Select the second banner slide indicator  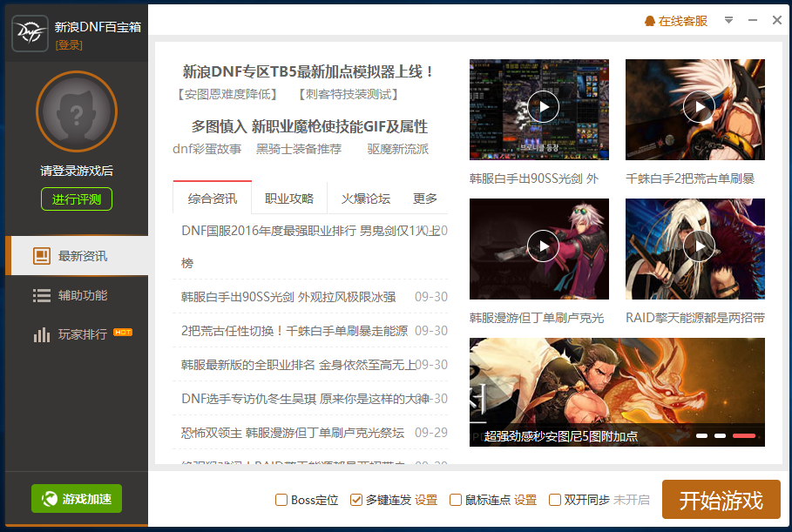[x=721, y=435]
